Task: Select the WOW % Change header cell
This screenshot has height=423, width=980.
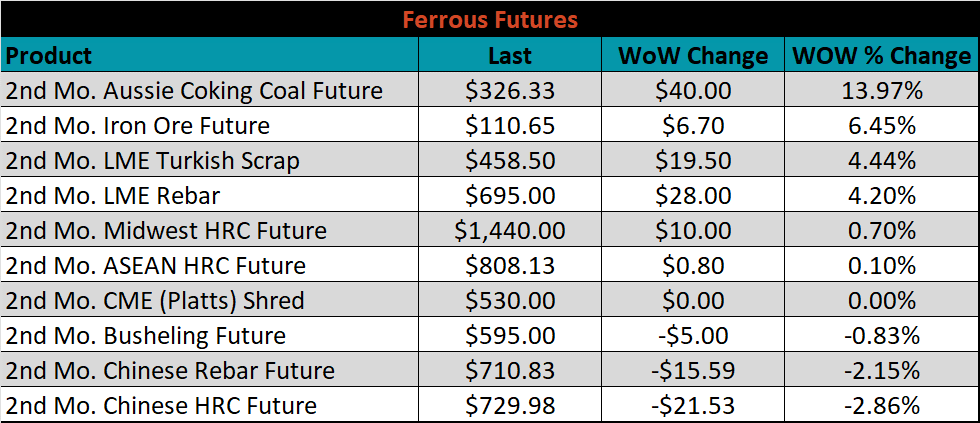Action: pos(882,55)
